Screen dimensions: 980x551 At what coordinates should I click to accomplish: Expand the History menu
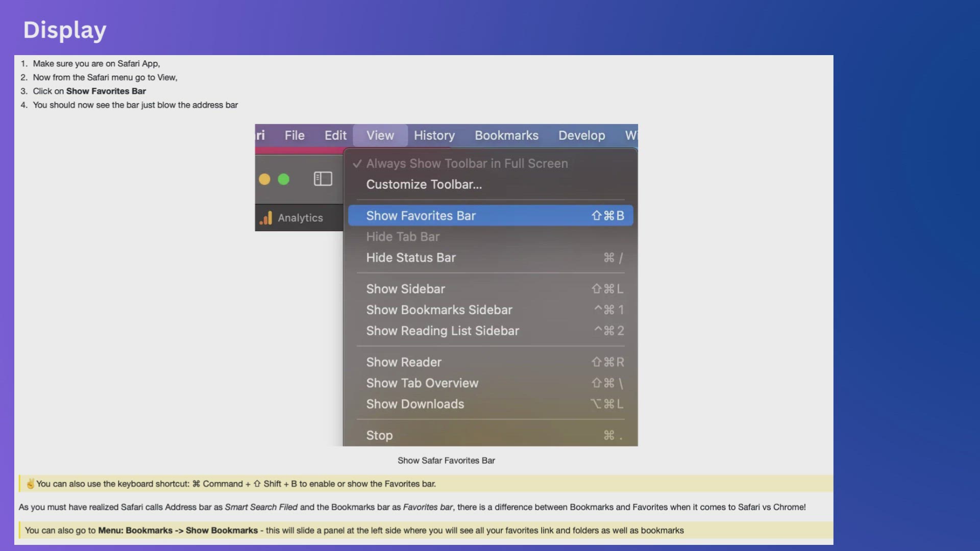[434, 135]
